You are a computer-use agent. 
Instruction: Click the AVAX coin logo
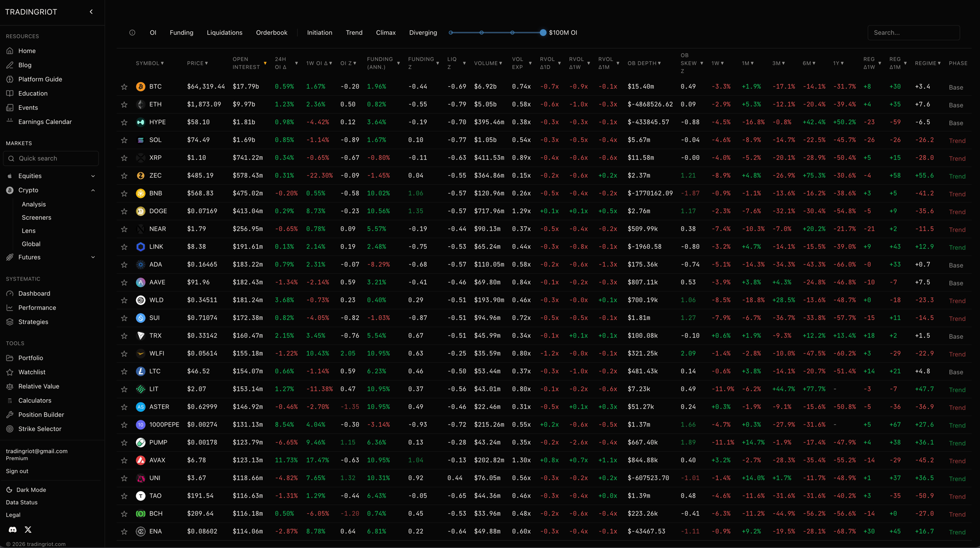(141, 460)
